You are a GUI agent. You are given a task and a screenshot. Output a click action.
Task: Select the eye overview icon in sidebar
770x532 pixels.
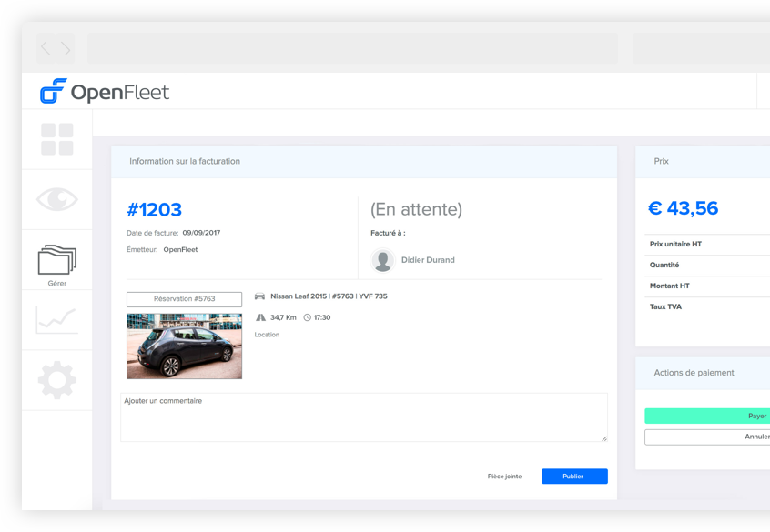tap(56, 198)
